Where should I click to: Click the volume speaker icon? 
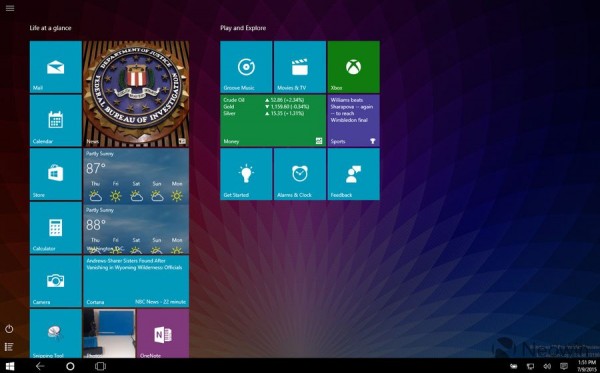click(547, 366)
